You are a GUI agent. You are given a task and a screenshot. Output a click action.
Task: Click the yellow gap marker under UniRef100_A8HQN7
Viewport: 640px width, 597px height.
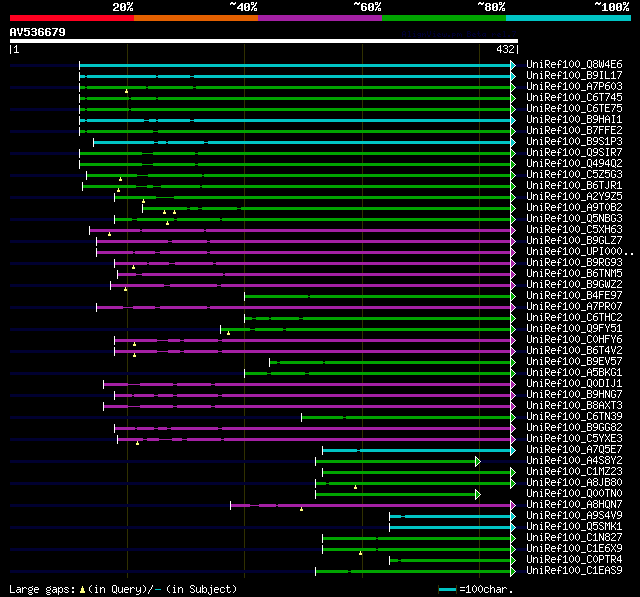tap(301, 509)
